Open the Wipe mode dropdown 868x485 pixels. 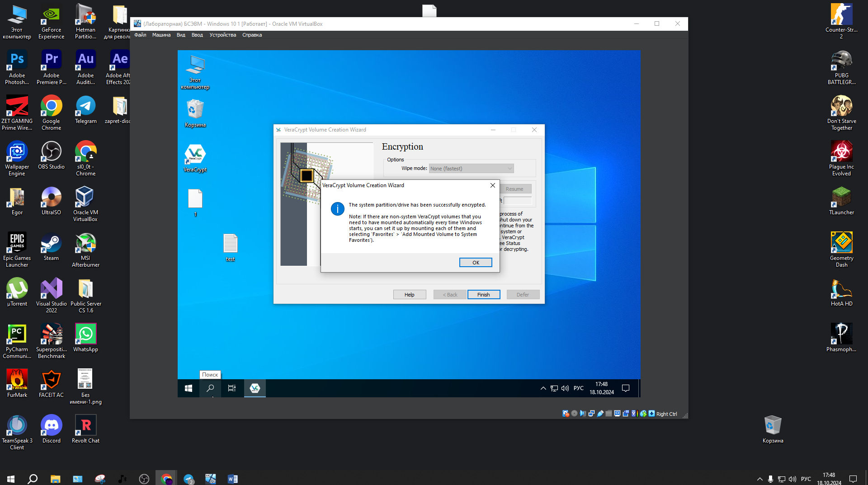(x=471, y=169)
